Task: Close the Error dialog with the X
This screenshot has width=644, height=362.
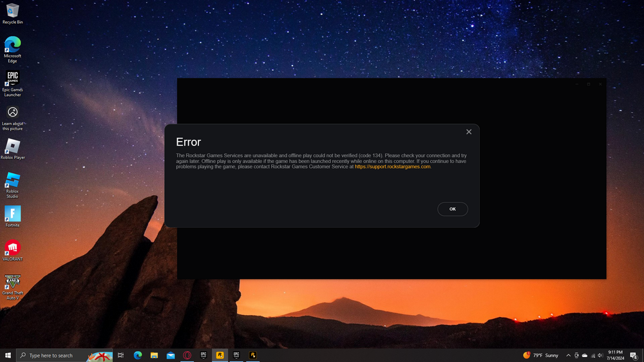Action: point(469,132)
